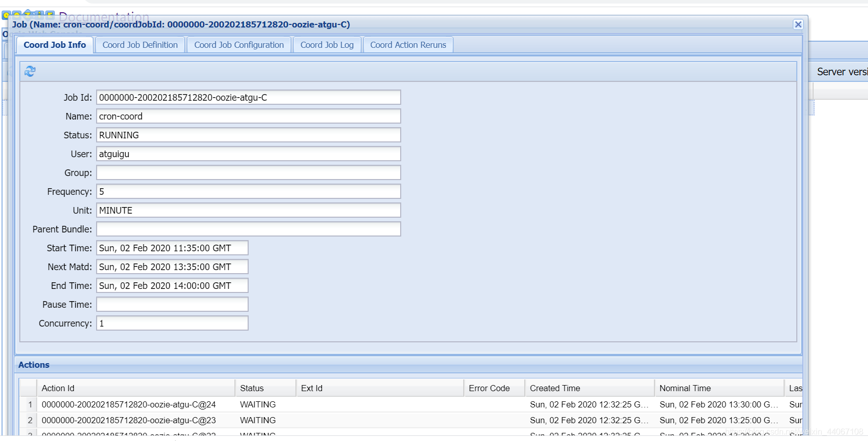Screen dimensions: 868x441
Task: Click the empty Group field
Action: [x=249, y=172]
